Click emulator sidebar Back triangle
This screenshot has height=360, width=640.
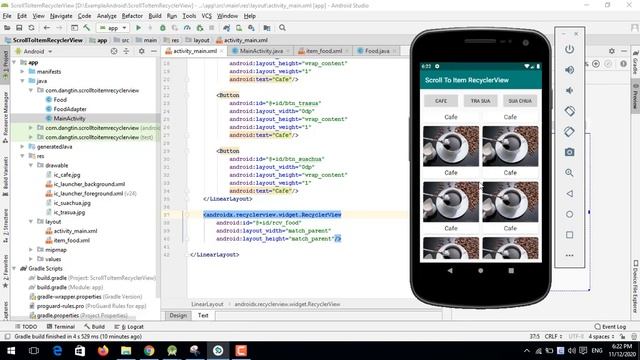(569, 193)
